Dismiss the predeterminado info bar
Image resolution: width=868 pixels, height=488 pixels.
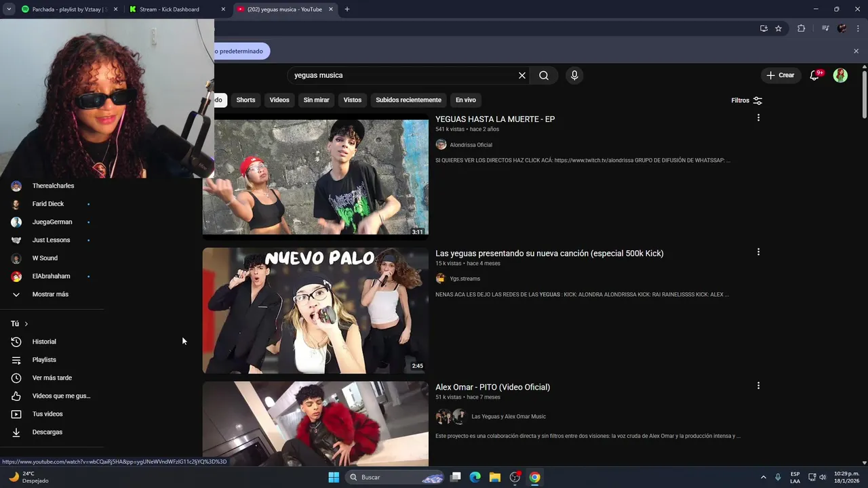pos(856,51)
